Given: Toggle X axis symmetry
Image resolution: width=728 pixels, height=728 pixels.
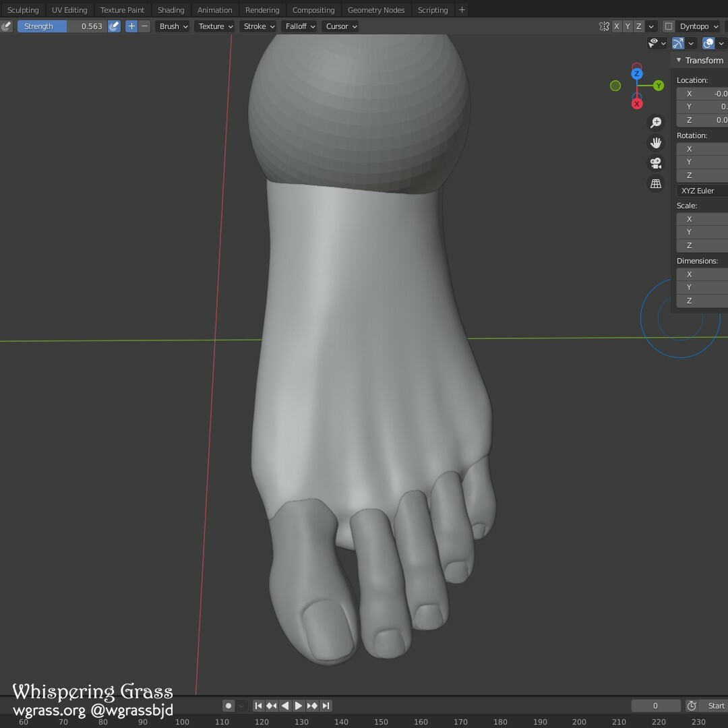Looking at the screenshot, I should click(617, 26).
